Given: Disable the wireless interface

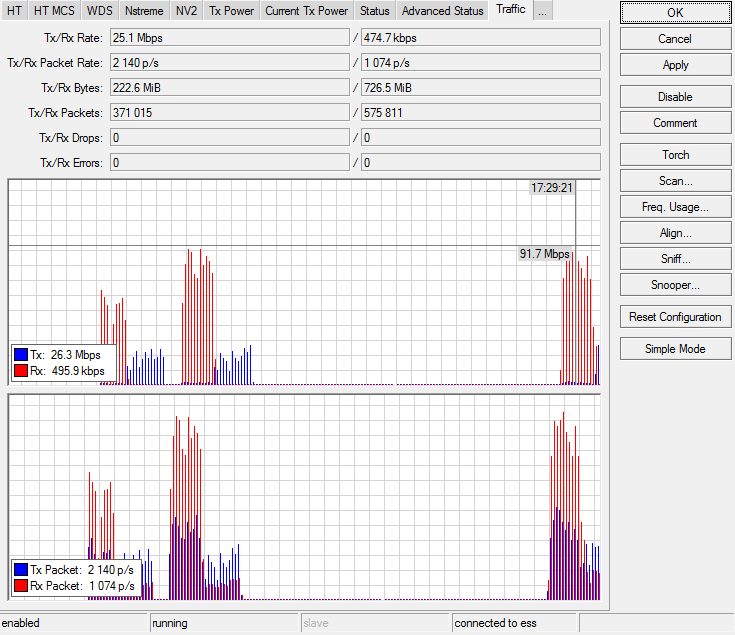Looking at the screenshot, I should point(675,97).
